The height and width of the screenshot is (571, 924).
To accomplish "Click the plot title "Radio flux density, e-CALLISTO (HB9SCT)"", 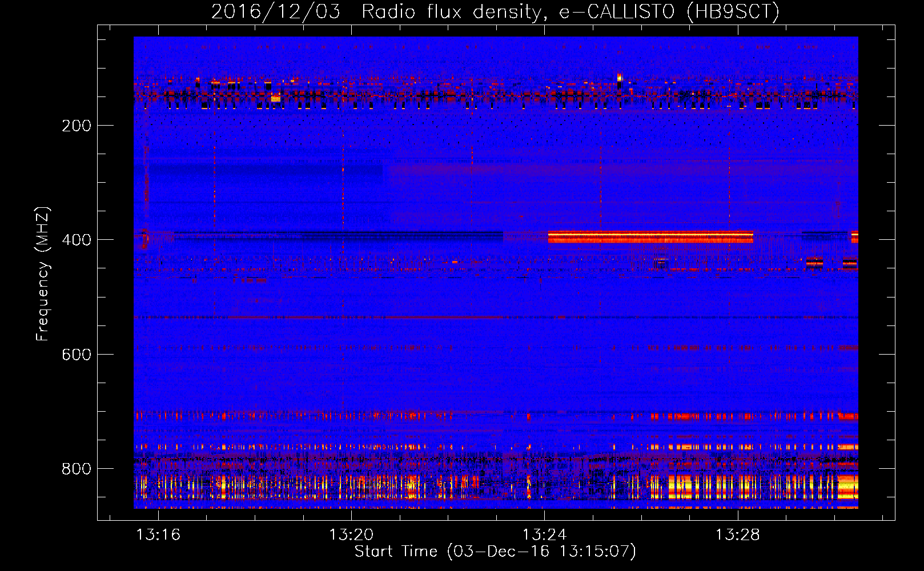I will pos(571,11).
